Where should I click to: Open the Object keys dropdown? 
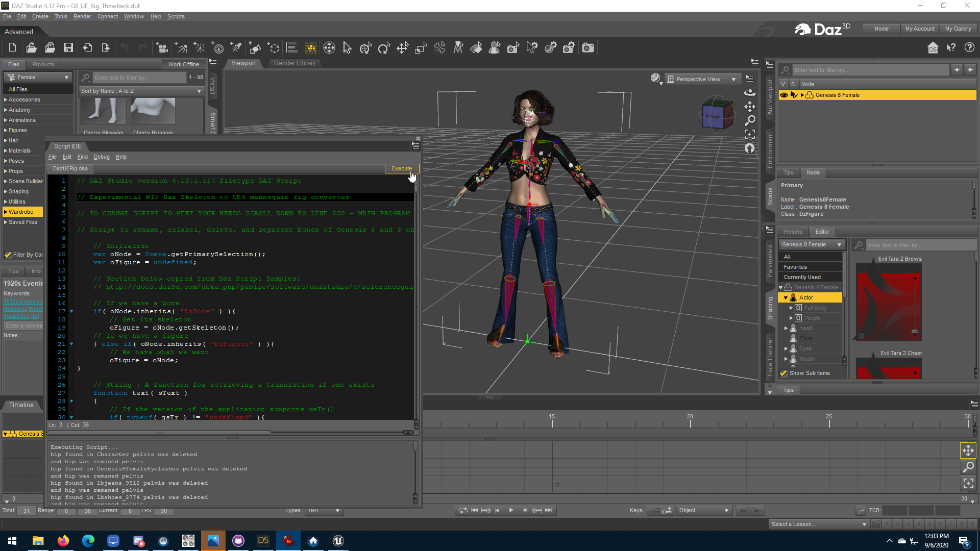tap(704, 511)
